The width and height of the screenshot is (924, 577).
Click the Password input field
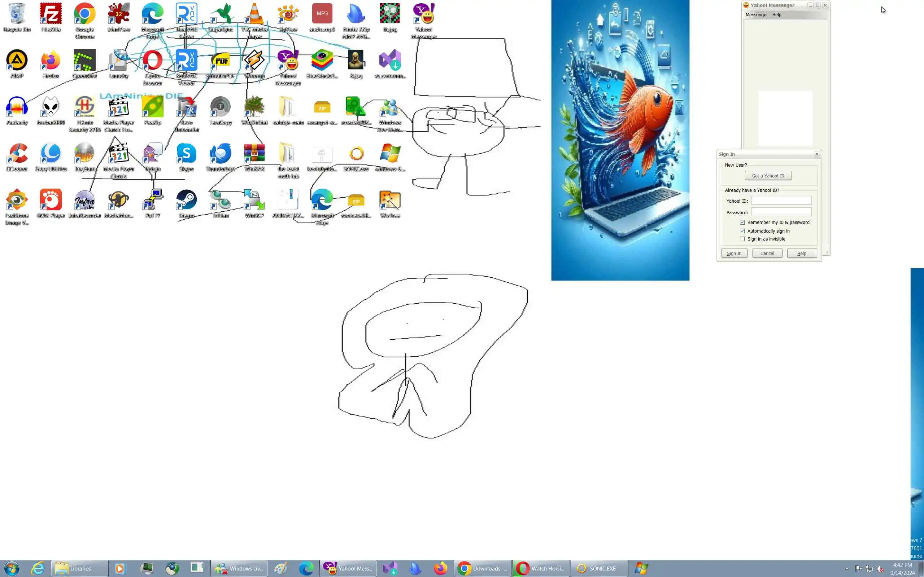(x=781, y=212)
